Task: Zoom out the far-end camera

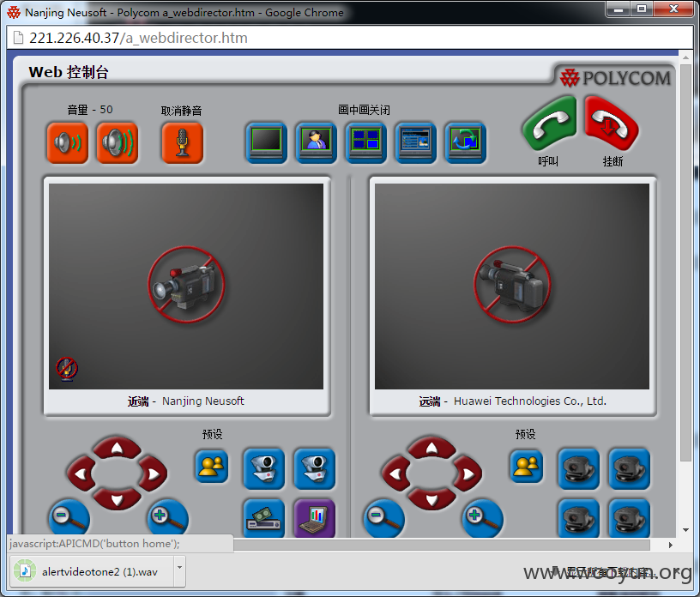Action: pyautogui.click(x=384, y=519)
